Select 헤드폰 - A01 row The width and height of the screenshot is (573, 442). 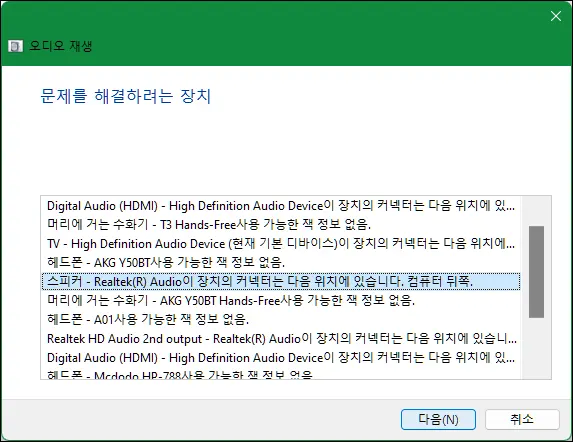(x=281, y=320)
